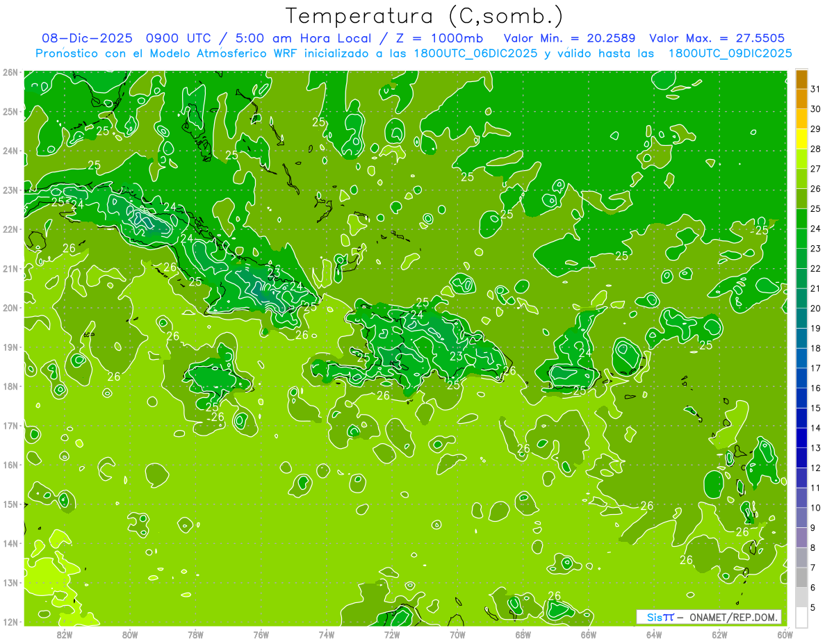Click the '70W' longitude axis label
Viewport: 834px width, 644px height.
(457, 634)
